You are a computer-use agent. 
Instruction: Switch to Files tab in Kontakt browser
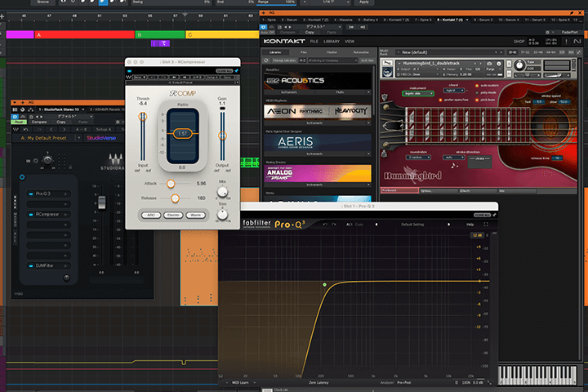click(303, 52)
